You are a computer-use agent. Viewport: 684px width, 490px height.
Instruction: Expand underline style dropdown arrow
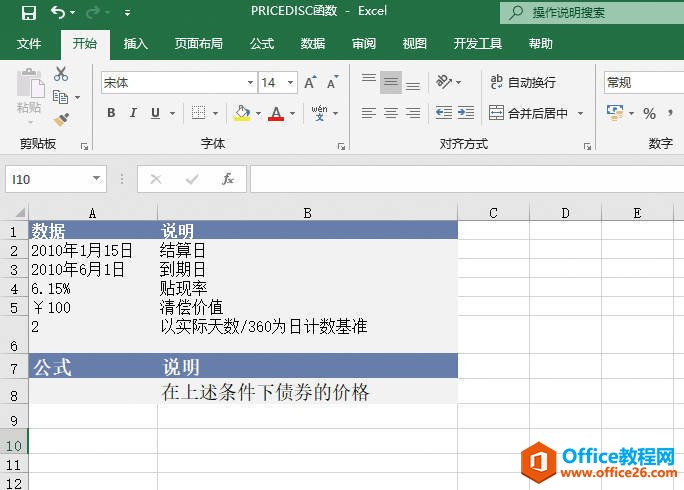[172, 113]
